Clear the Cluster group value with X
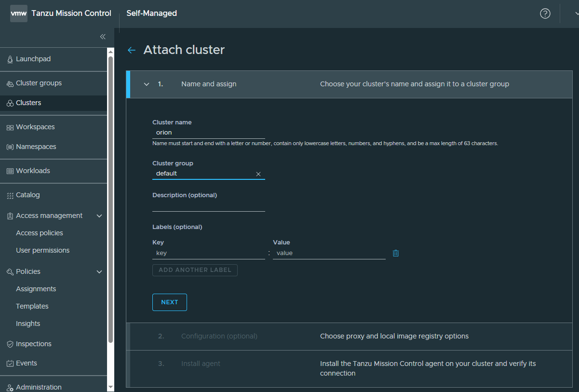579x392 pixels. 258,174
